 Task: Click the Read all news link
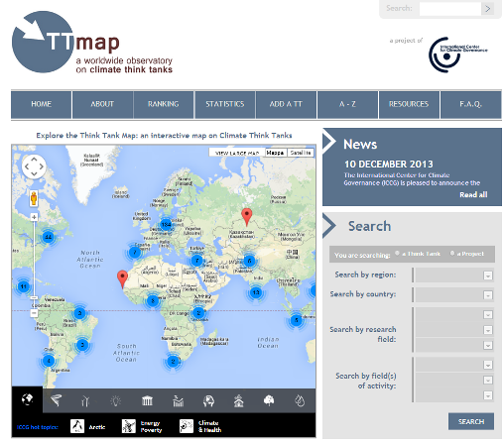473,195
